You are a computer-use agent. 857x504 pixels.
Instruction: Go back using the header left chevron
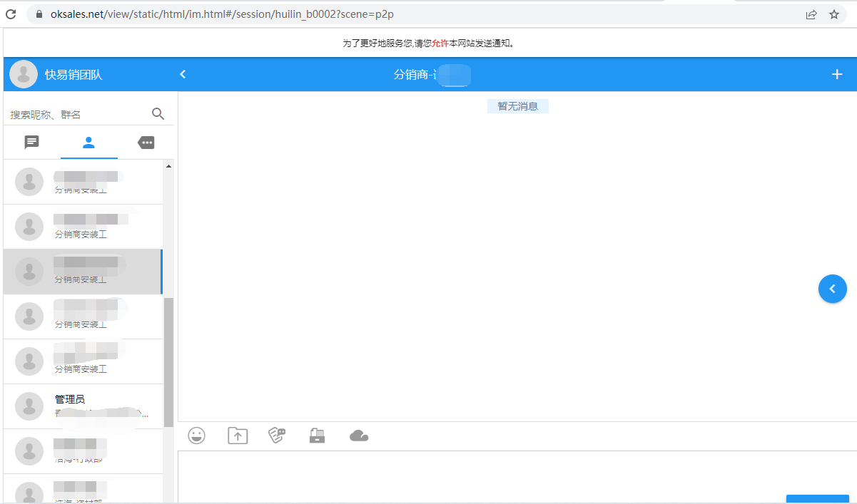(x=183, y=74)
